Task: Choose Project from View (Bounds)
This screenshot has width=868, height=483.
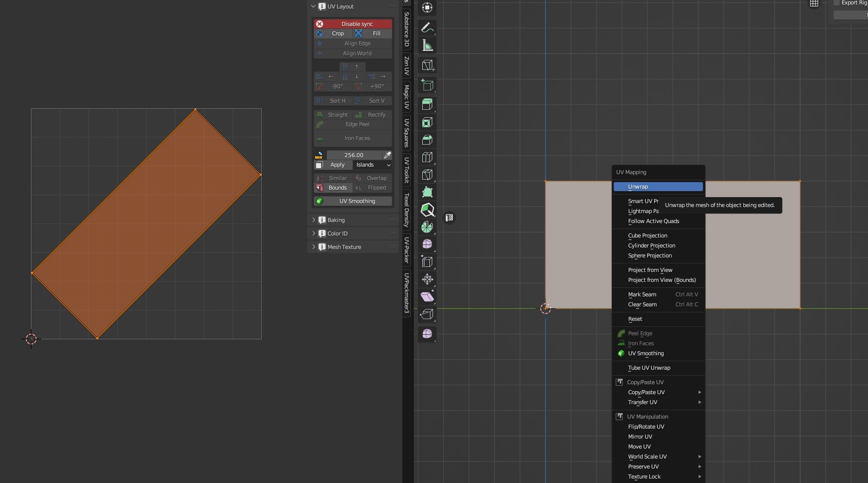Action: 658,280
